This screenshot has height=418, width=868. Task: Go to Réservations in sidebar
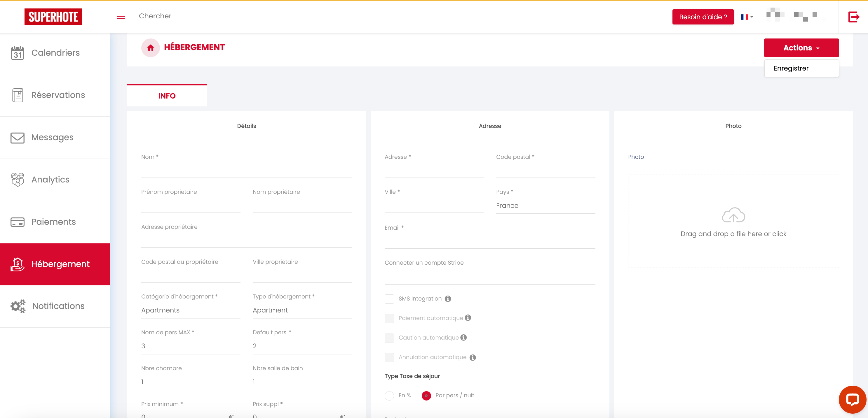pyautogui.click(x=58, y=95)
